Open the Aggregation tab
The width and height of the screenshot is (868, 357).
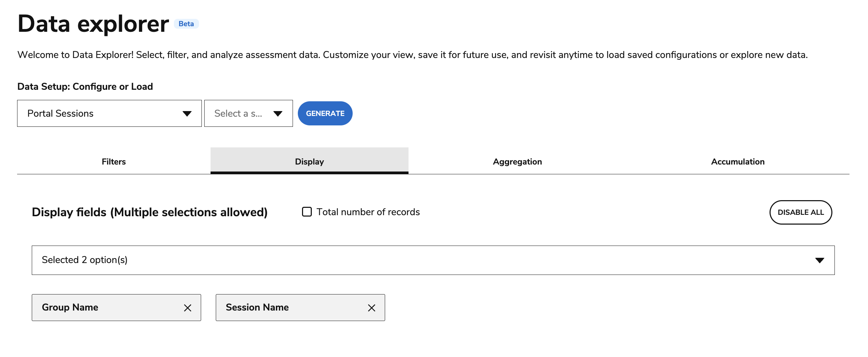tap(517, 161)
